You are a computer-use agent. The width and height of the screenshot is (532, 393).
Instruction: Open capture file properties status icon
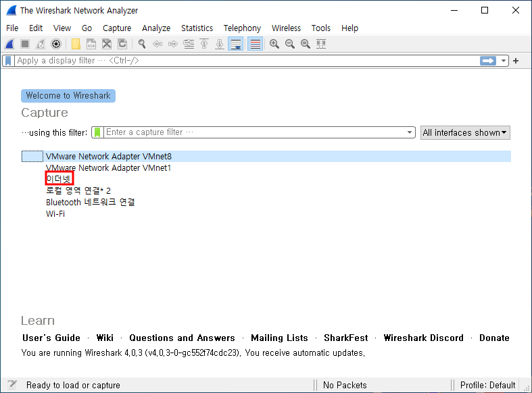[x=12, y=385]
